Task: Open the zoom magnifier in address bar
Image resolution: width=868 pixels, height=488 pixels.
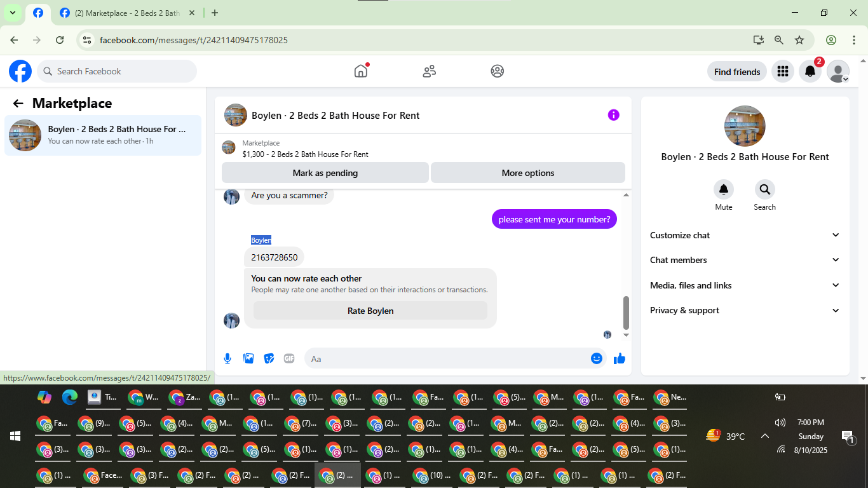Action: (779, 40)
